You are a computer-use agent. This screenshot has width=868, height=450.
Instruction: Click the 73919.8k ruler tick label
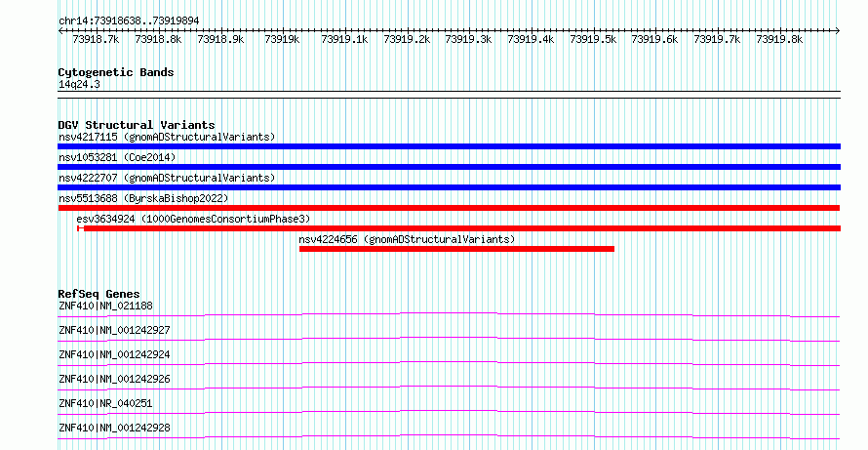[779, 39]
